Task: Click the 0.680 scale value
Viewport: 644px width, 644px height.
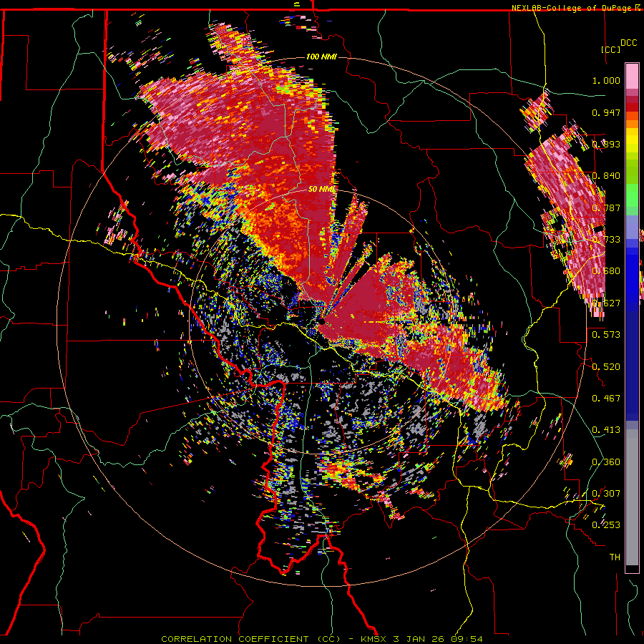Action: (x=606, y=271)
